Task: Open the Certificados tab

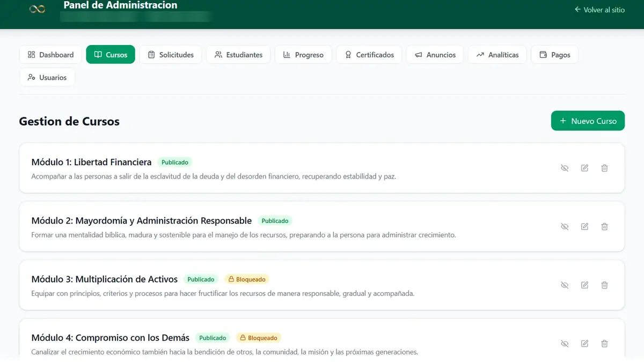Action: [369, 55]
